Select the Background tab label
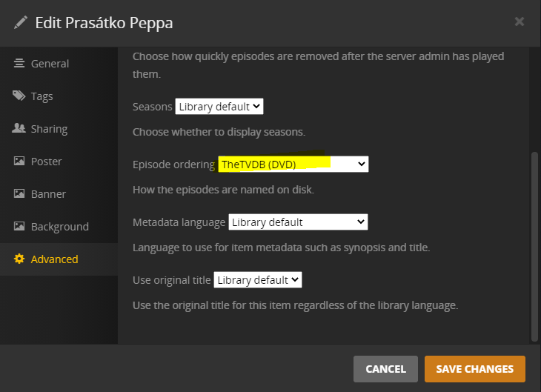The width and height of the screenshot is (541, 392). (59, 227)
